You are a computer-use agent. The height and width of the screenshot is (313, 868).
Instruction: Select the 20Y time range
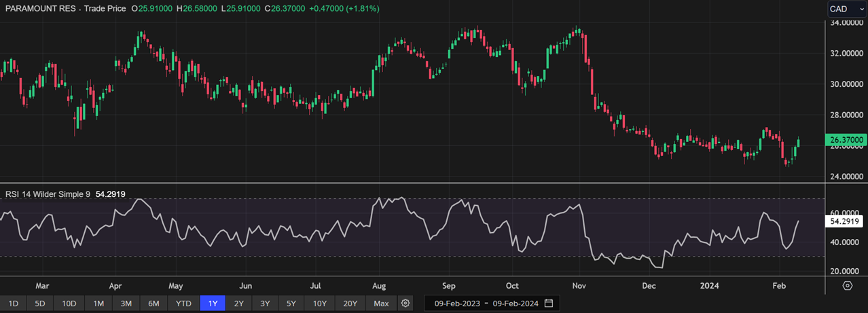350,303
